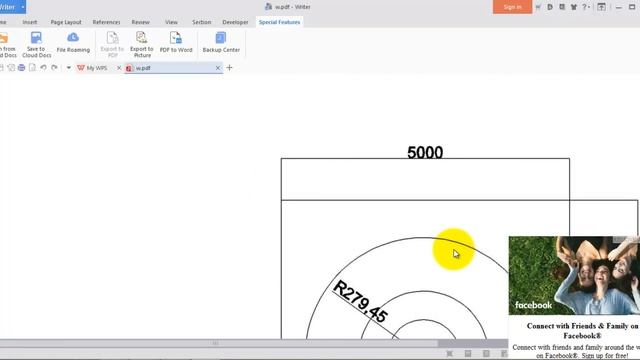Open the Page Layout ribbon tab
The width and height of the screenshot is (640, 360).
tap(66, 22)
